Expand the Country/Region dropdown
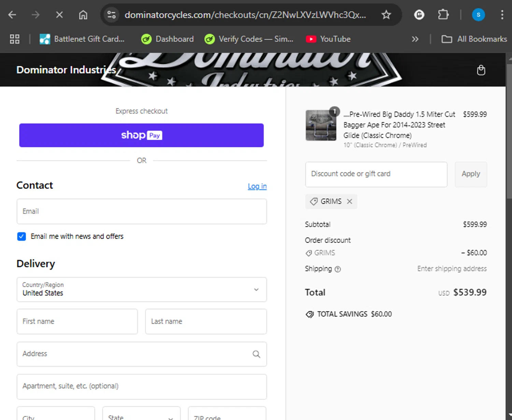This screenshot has height=420, width=512. [142, 290]
